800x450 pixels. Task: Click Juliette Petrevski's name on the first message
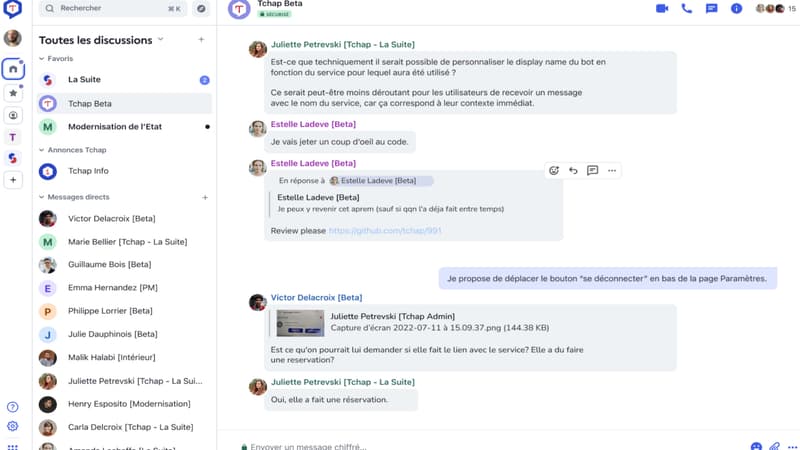point(343,44)
